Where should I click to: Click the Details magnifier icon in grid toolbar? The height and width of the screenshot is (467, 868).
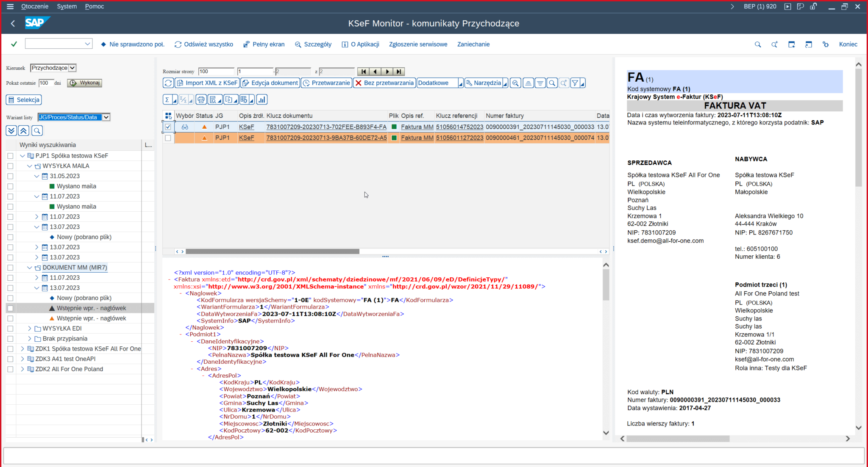(515, 83)
